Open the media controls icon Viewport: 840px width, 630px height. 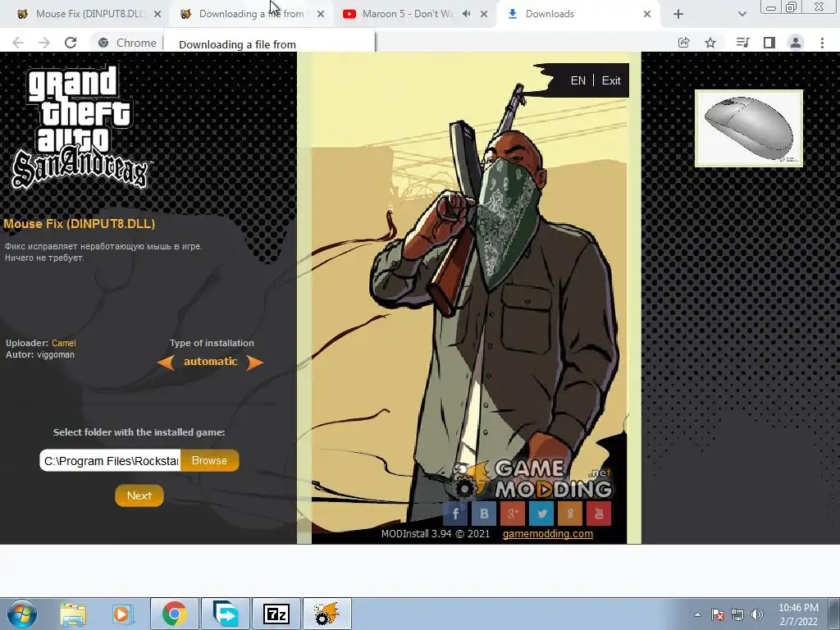click(x=742, y=43)
